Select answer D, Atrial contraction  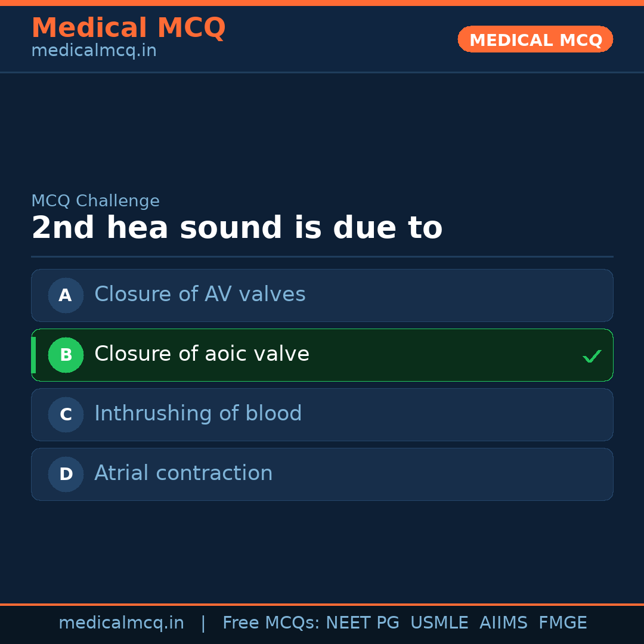(322, 474)
